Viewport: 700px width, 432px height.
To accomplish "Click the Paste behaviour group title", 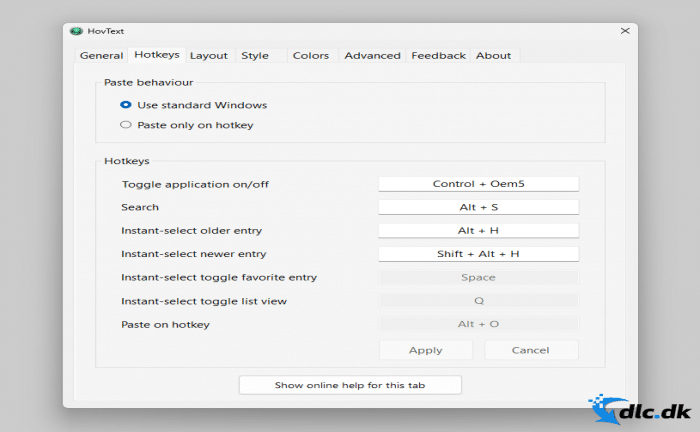I will coord(149,82).
